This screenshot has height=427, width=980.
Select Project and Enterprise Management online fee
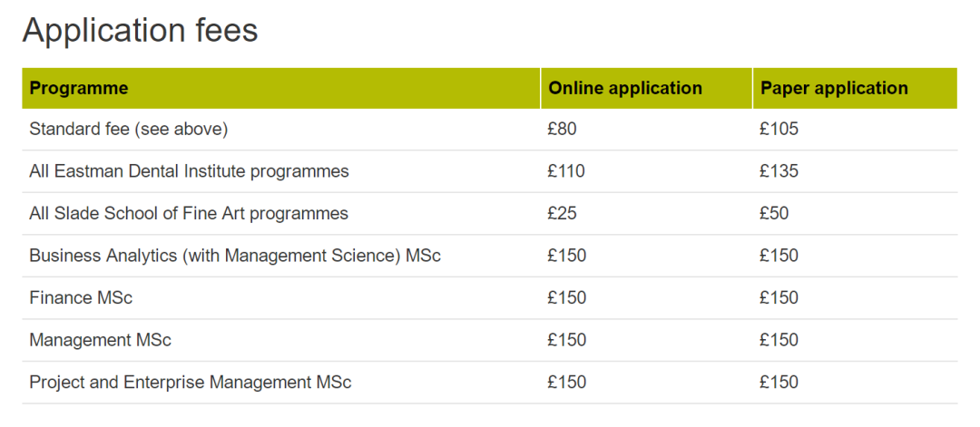click(566, 382)
